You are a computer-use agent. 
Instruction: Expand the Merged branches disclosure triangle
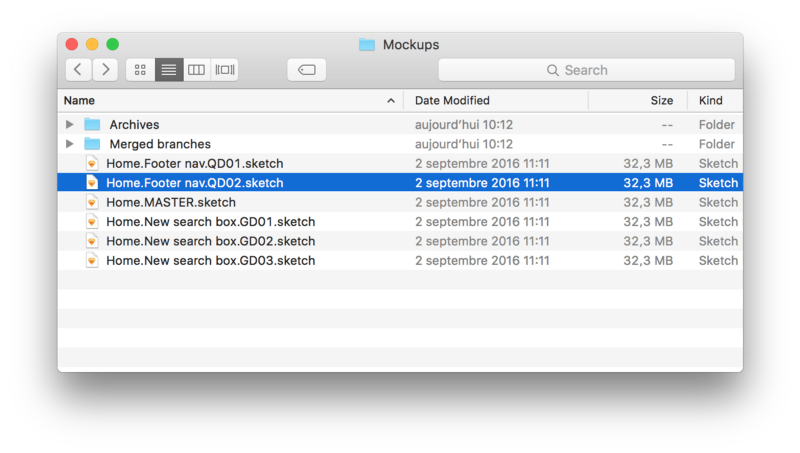pos(69,144)
